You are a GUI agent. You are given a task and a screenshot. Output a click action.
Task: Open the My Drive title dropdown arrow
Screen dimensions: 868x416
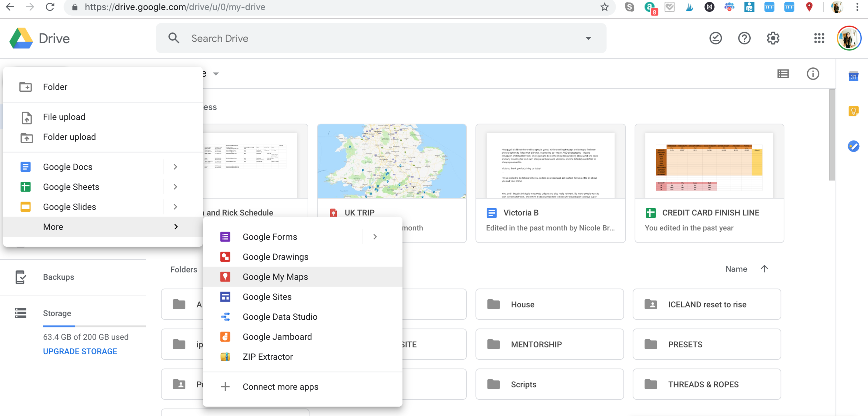(216, 74)
